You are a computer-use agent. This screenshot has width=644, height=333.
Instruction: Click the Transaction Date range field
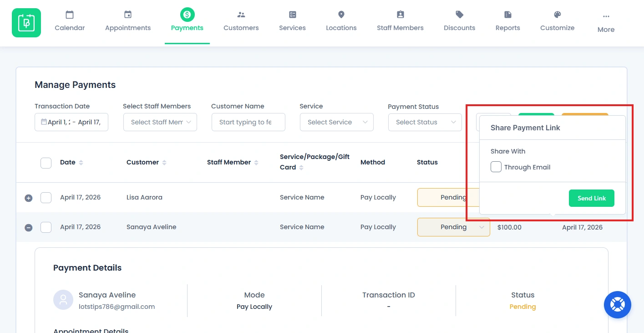[x=71, y=122]
